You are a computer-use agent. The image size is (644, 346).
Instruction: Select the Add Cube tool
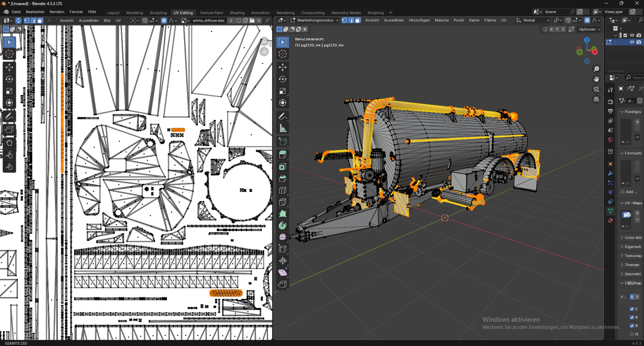tap(282, 142)
